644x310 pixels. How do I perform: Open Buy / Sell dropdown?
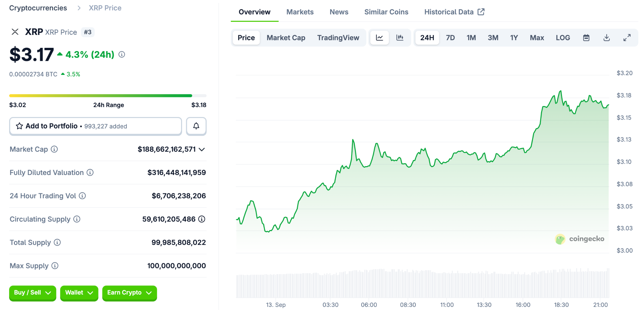click(33, 293)
